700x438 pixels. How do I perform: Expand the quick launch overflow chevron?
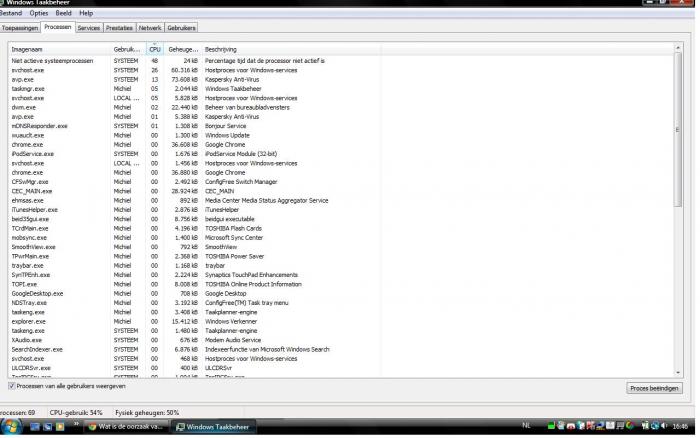76,424
